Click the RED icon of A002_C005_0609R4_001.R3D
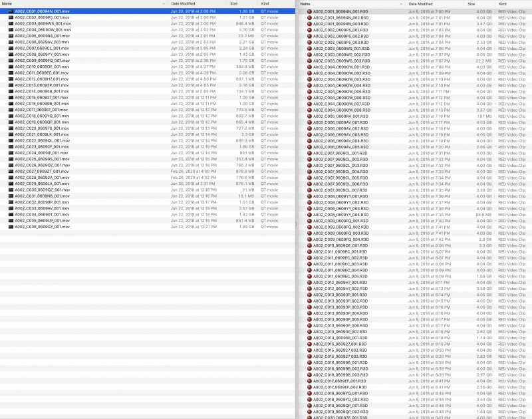Viewport: 532px width, 419px height. (x=309, y=116)
